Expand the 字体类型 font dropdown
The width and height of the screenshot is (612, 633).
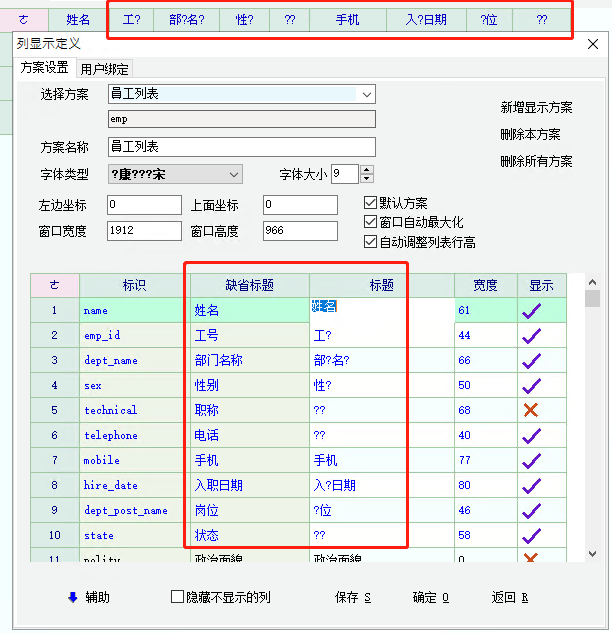tap(234, 175)
